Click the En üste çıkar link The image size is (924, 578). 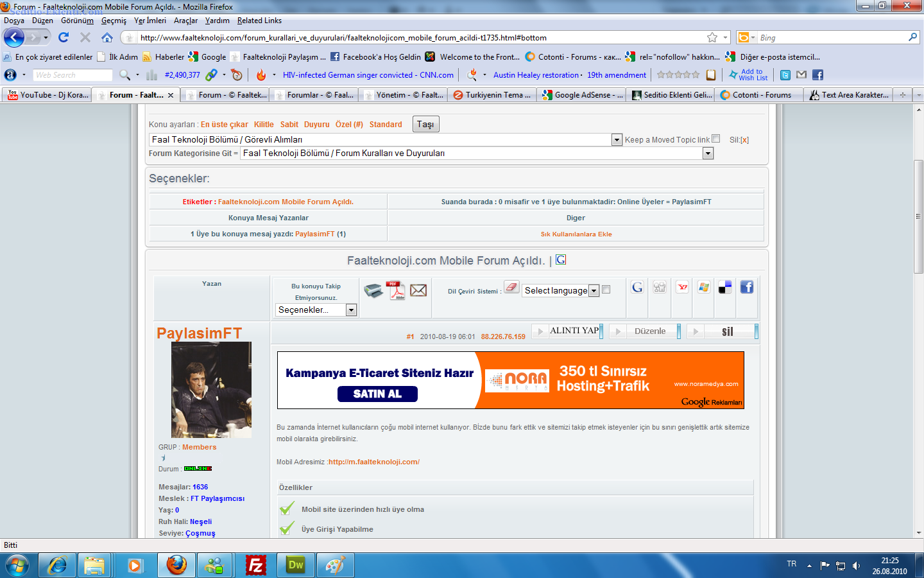(x=224, y=125)
